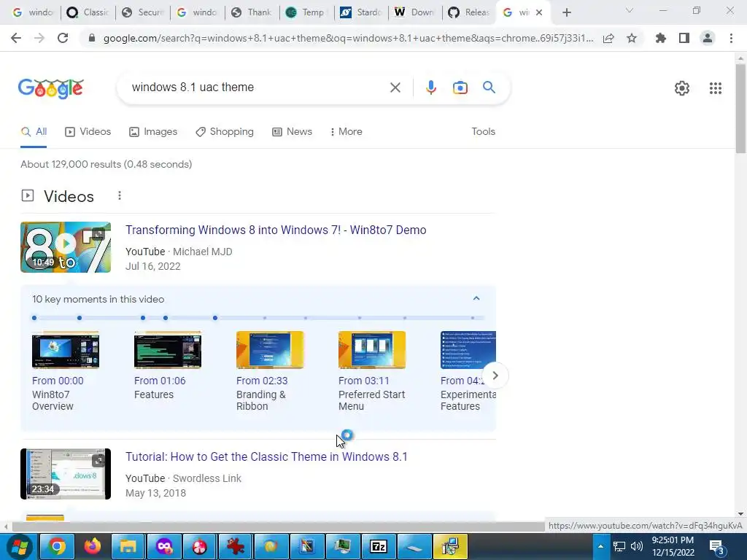Open From 02:33 Branding & Ribbon

(x=270, y=371)
